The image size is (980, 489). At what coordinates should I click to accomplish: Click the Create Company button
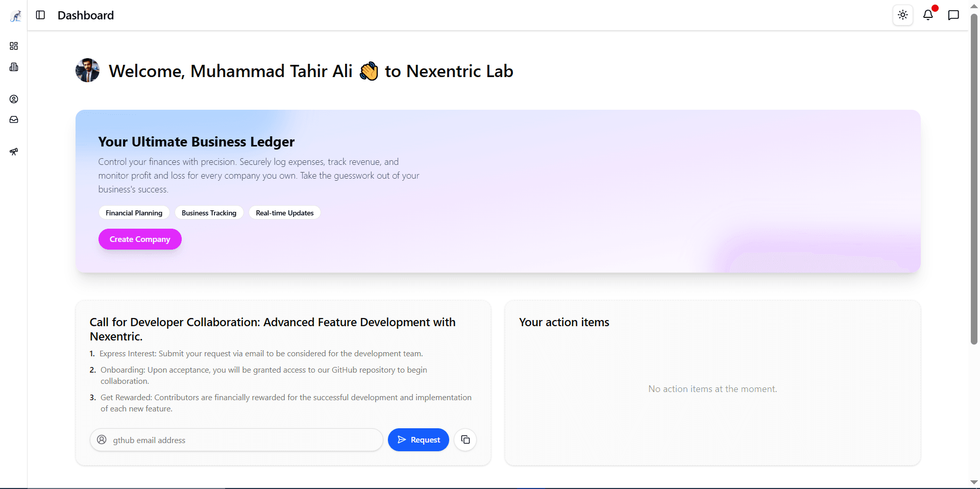(x=140, y=239)
